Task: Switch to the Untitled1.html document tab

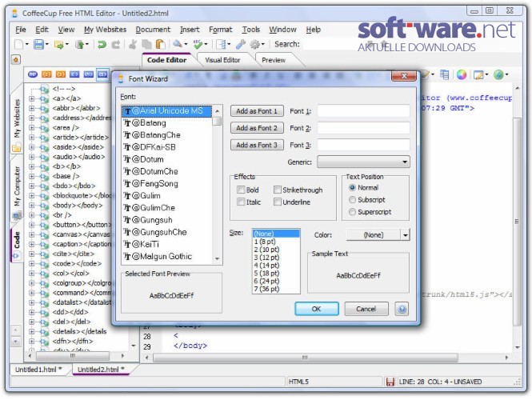Action: click(x=38, y=370)
